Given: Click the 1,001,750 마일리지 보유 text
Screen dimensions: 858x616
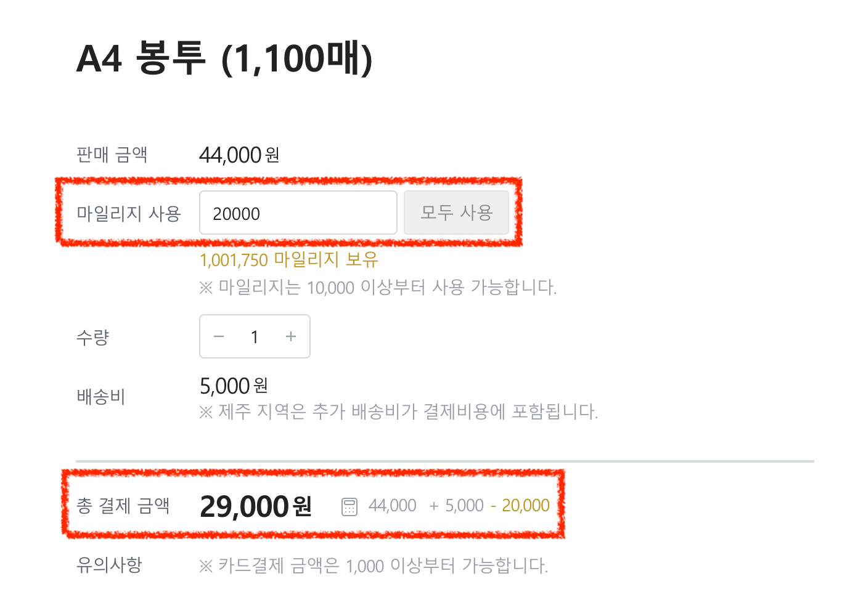Looking at the screenshot, I should tap(288, 260).
